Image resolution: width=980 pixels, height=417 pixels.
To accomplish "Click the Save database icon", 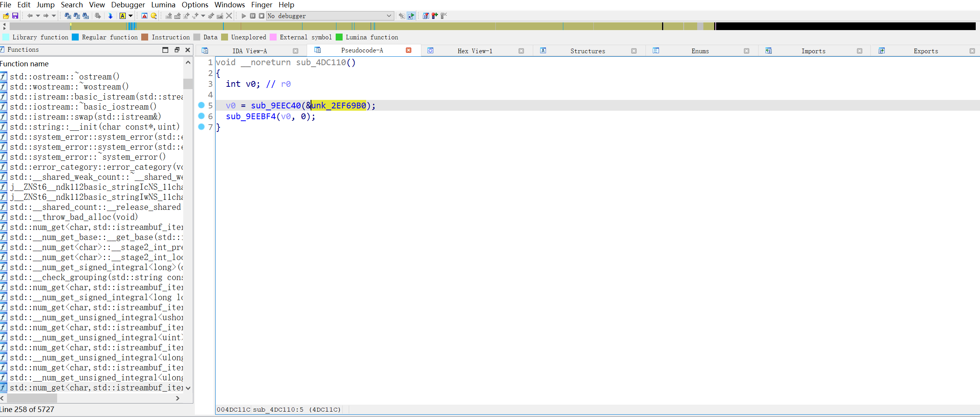I will click(15, 16).
